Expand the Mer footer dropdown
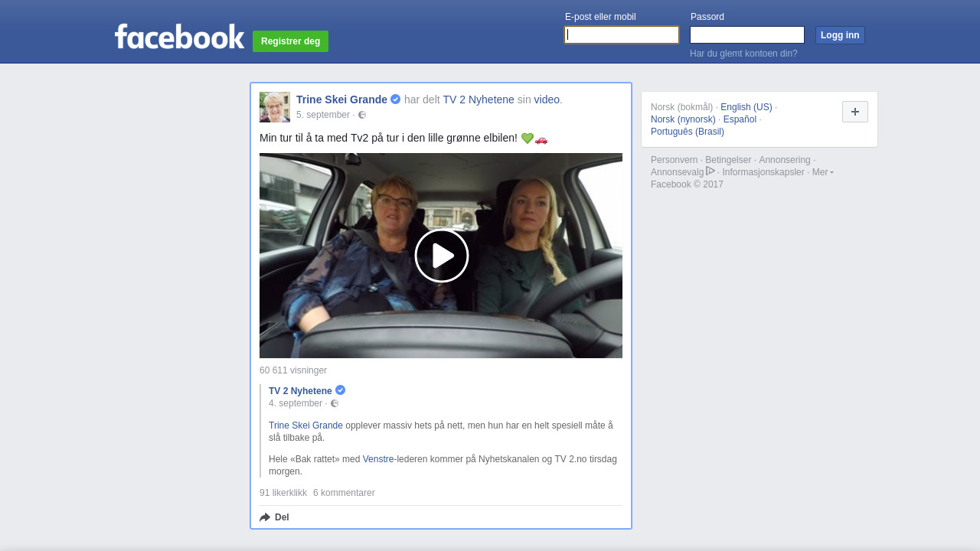The width and height of the screenshot is (980, 551). (823, 172)
